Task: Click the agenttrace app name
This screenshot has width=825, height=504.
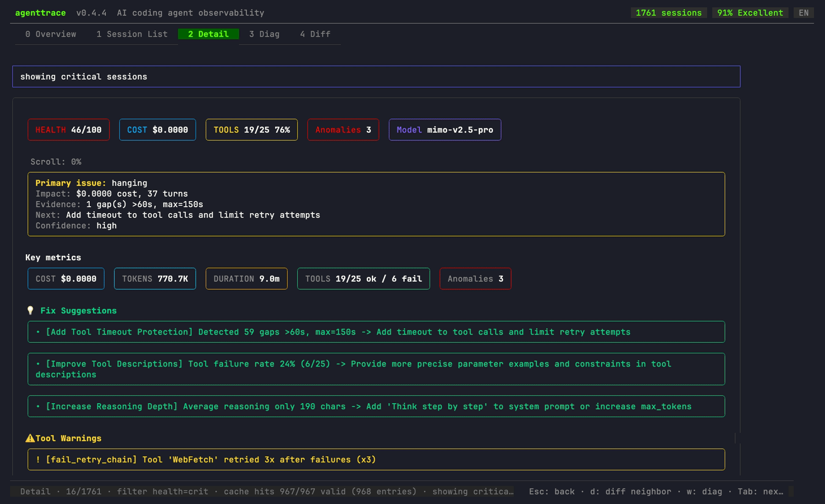Action: click(40, 13)
